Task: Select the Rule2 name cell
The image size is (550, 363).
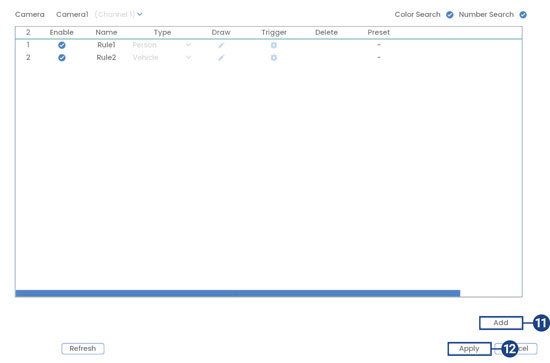Action: [x=106, y=58]
